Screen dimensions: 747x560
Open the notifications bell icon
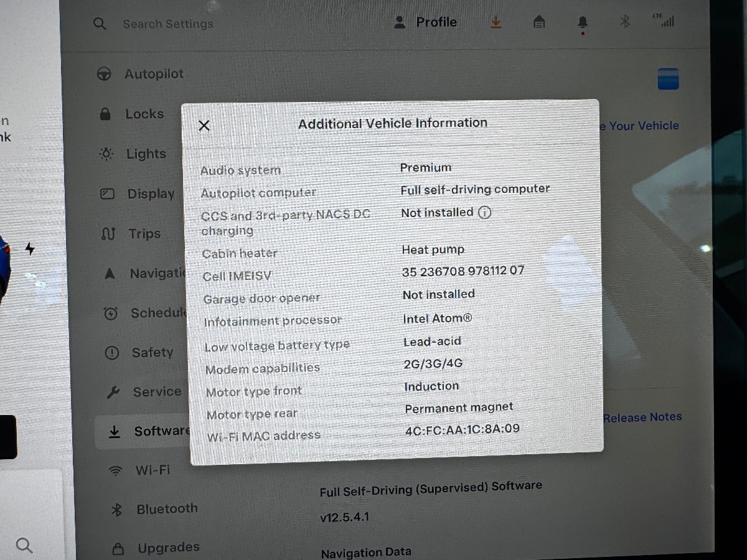(x=583, y=23)
